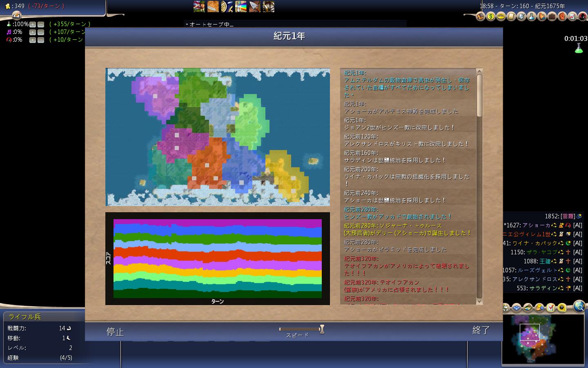Click the アレクサンドロス キリスト教 conversion entry

[408, 141]
